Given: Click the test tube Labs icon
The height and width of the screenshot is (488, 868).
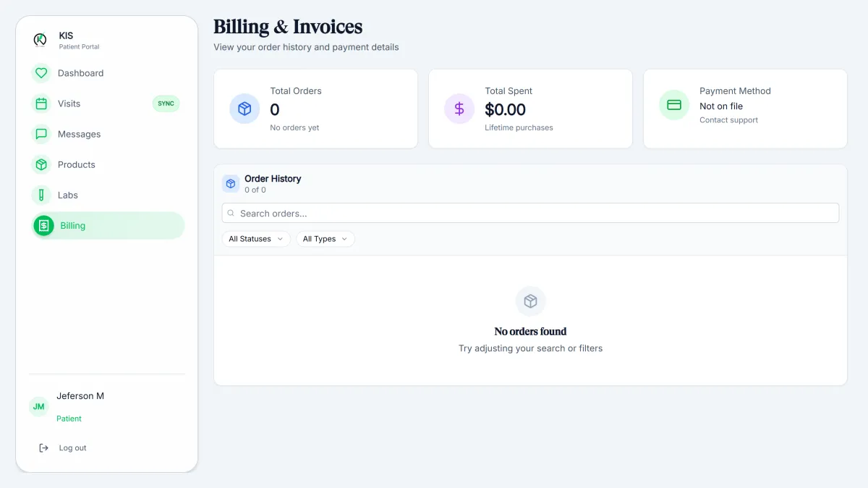Looking at the screenshot, I should (x=41, y=195).
